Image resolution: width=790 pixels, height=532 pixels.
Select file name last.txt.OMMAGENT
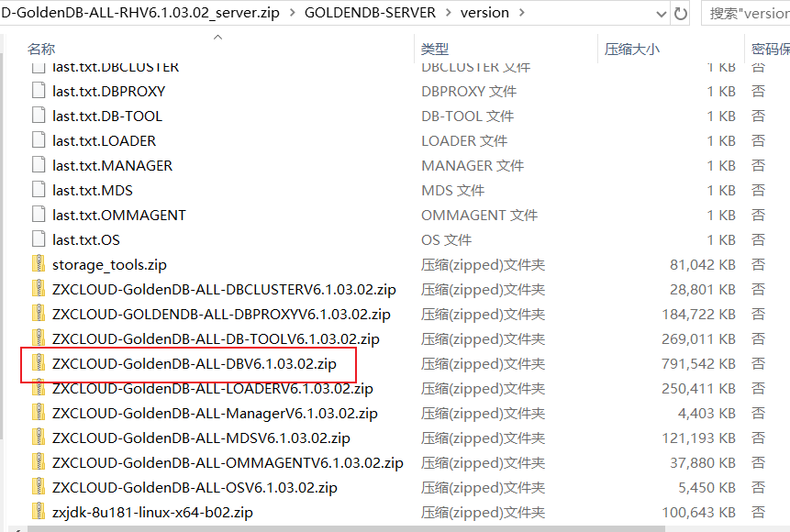coord(119,215)
